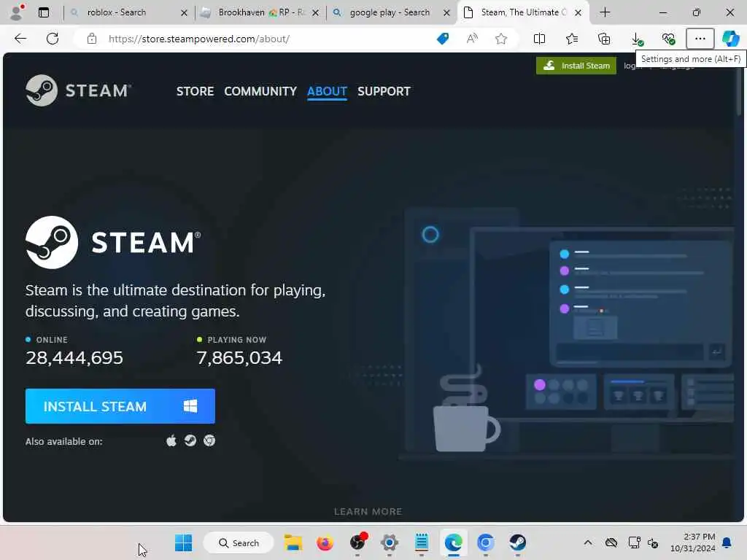Click the blue INSTALL STEAM button
The image size is (747, 560).
coord(120,406)
